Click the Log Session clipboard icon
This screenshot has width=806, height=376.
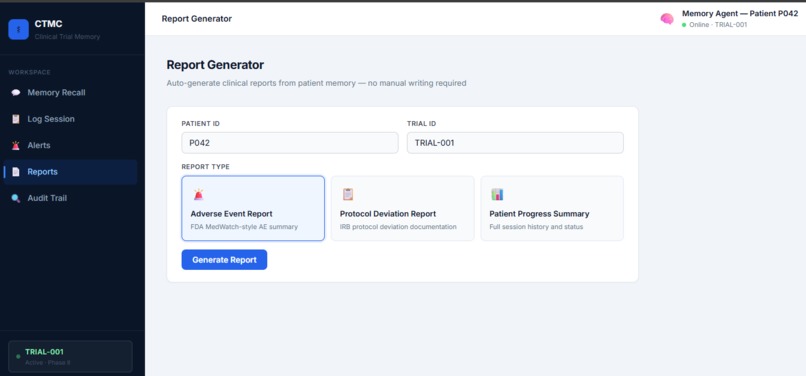tap(16, 119)
